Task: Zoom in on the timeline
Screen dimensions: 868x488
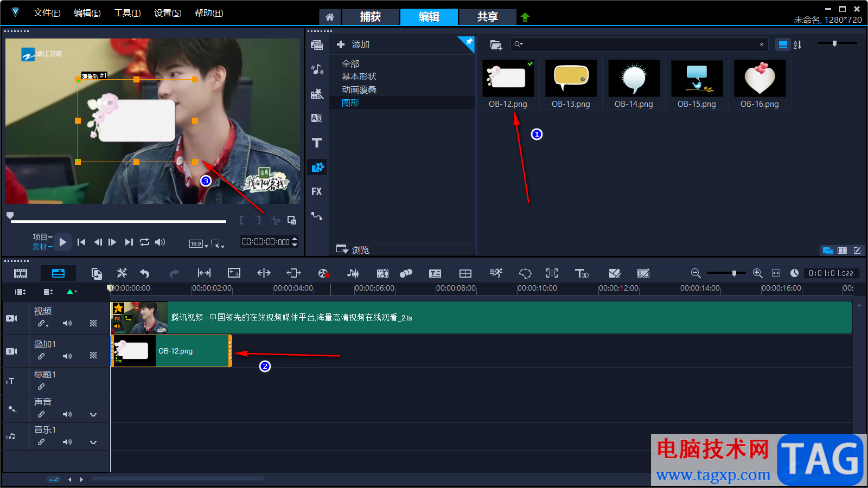Action: click(758, 273)
